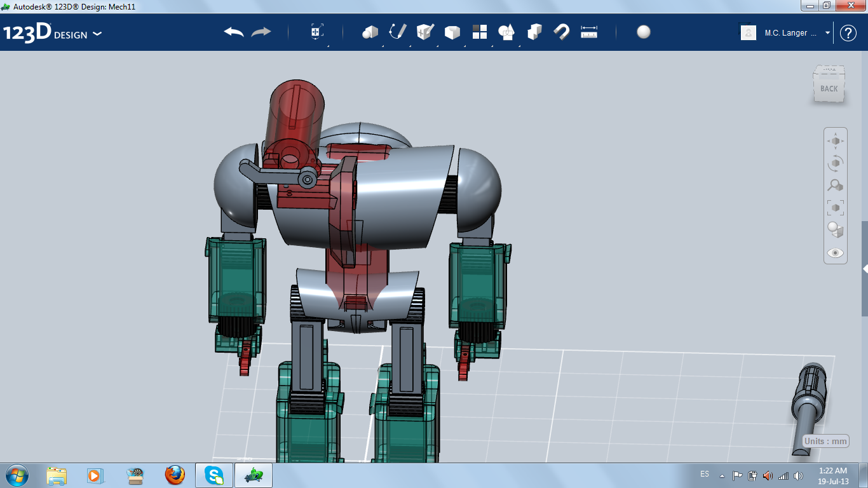Screen dimensions: 868x488
Task: Click the ES language indicator
Action: (705, 474)
